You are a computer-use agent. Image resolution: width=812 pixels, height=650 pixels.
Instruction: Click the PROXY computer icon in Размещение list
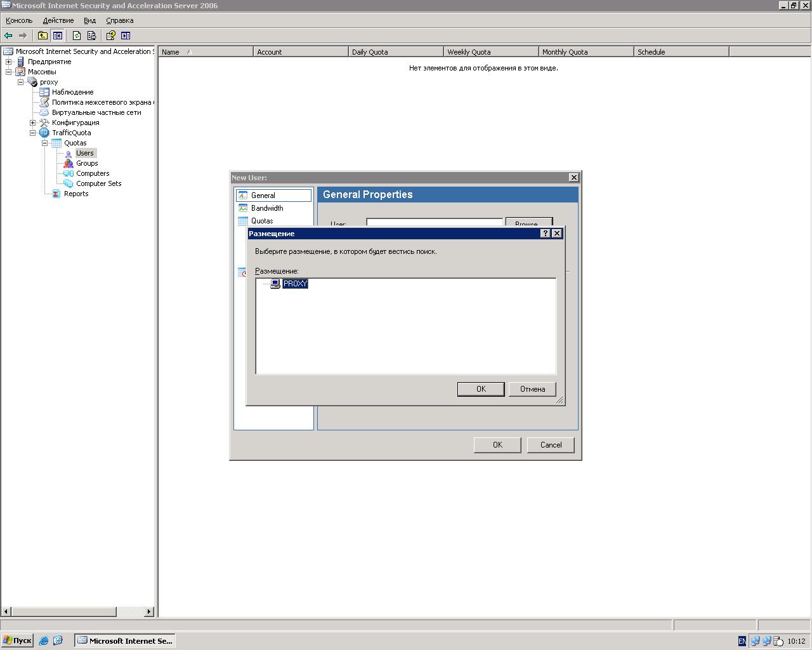[x=275, y=284]
